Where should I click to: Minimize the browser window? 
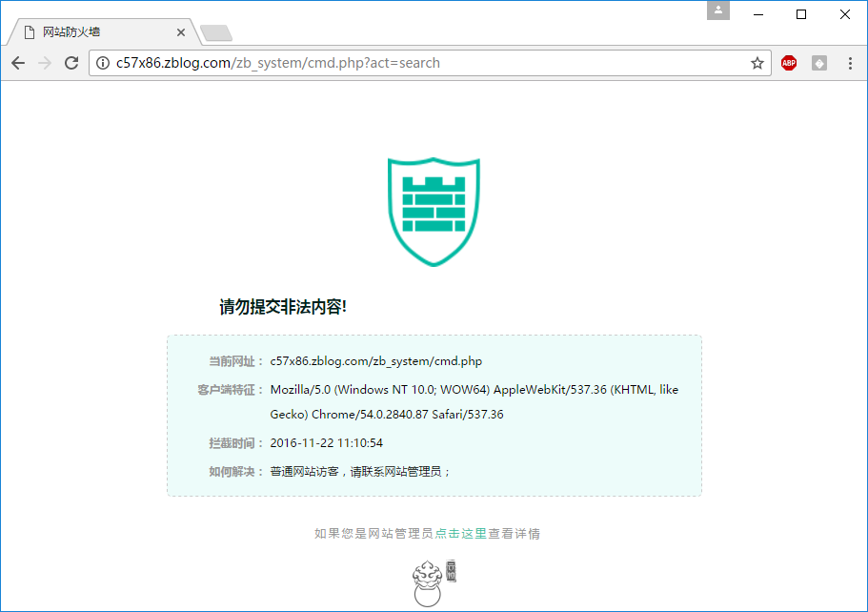click(758, 14)
